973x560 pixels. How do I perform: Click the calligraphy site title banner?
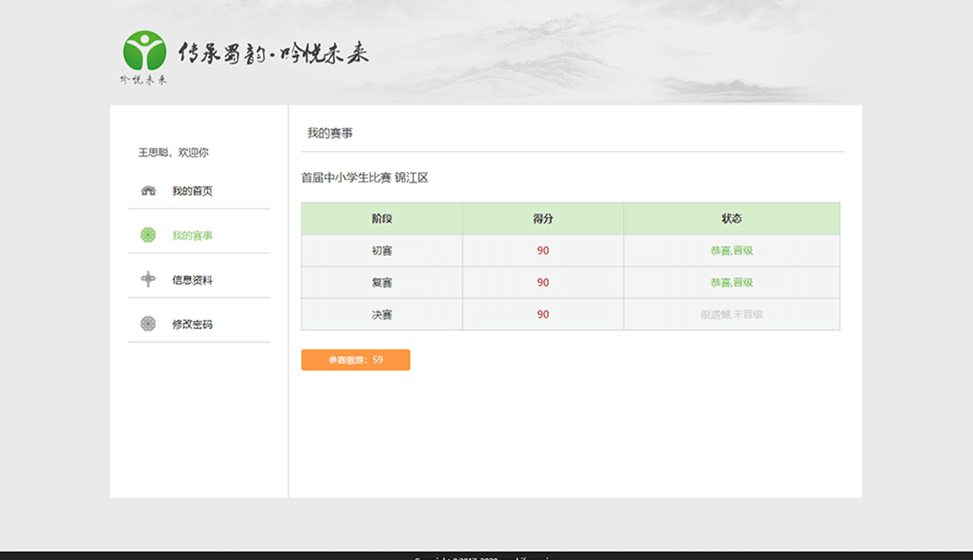[273, 54]
